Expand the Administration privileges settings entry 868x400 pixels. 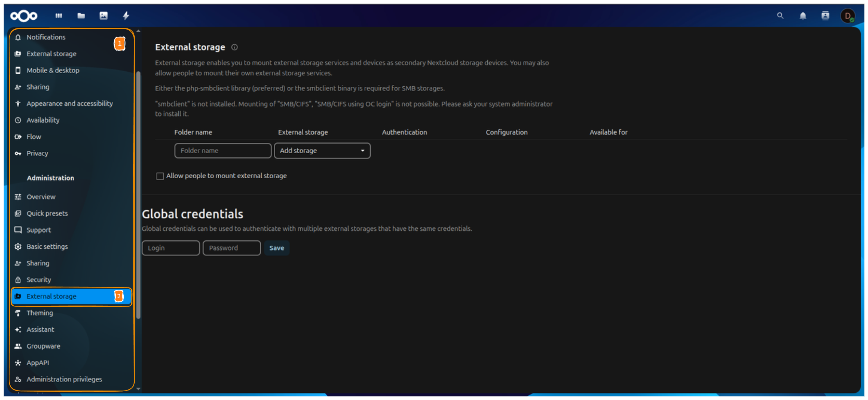tap(64, 379)
